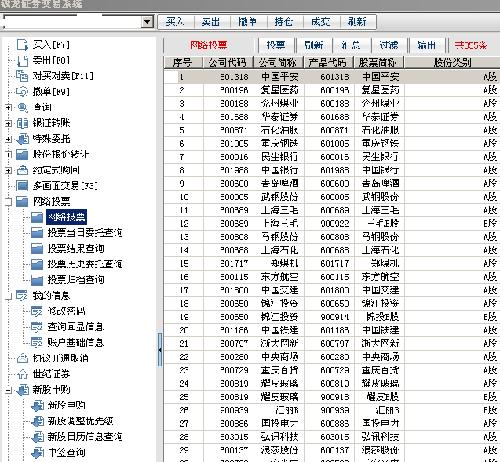Open the 投票结果查询 folder icon
Screen dimensions: 500x462
(x=37, y=248)
